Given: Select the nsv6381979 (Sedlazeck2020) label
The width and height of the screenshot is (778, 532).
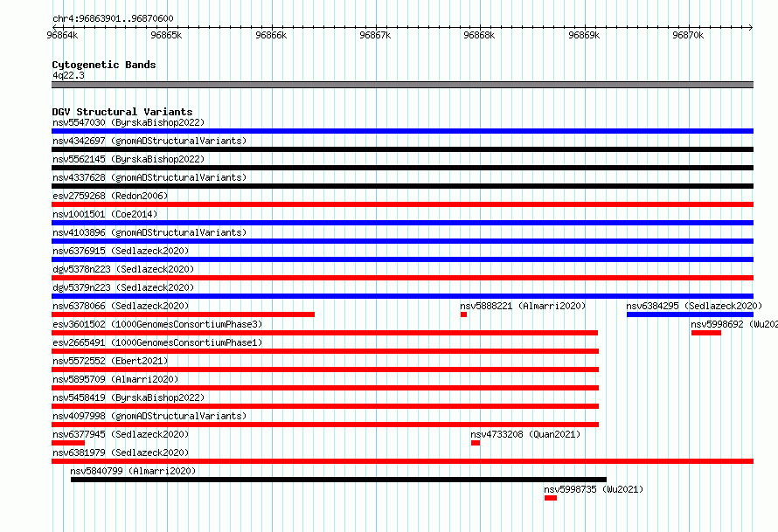Looking at the screenshot, I should point(121,453).
